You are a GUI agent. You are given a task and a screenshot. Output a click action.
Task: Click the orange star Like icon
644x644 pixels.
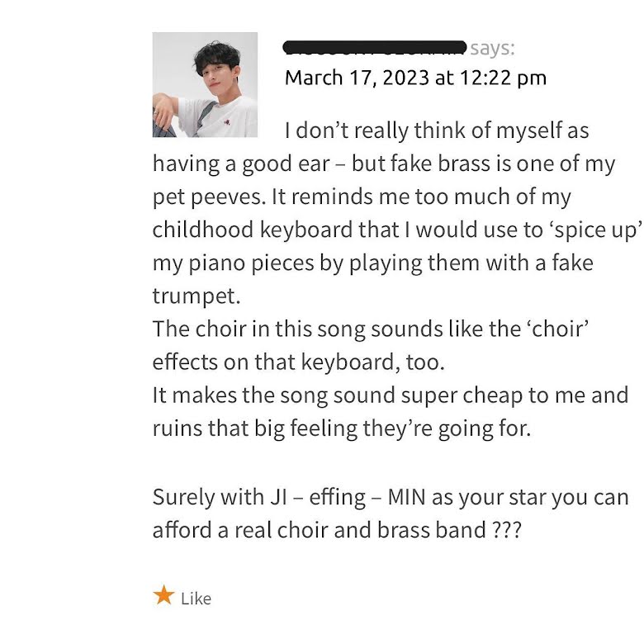coord(163,595)
